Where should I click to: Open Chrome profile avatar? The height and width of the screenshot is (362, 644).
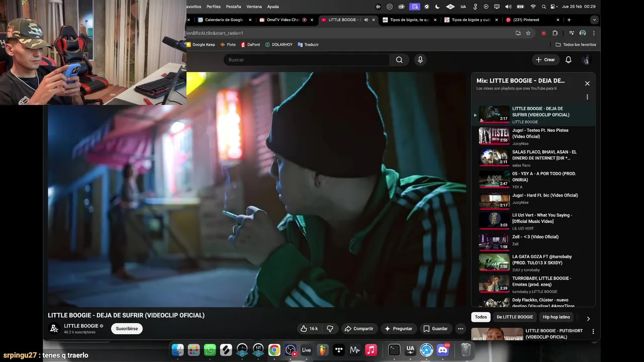pyautogui.click(x=583, y=33)
